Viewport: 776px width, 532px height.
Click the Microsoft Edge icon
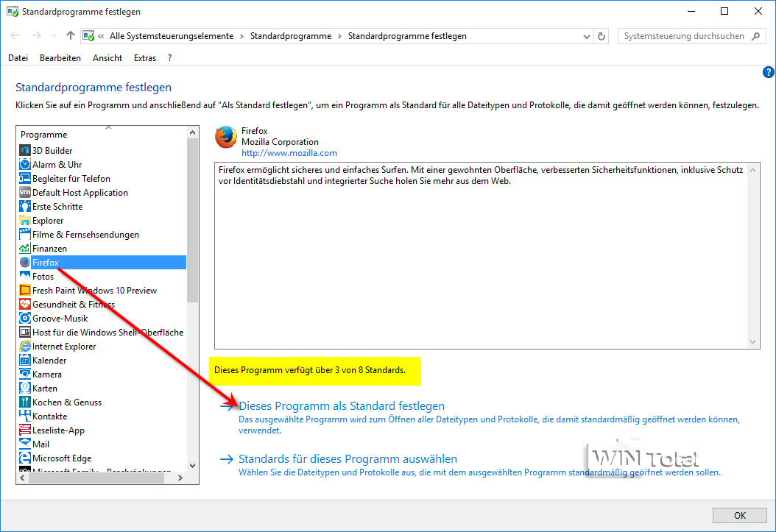coord(25,458)
